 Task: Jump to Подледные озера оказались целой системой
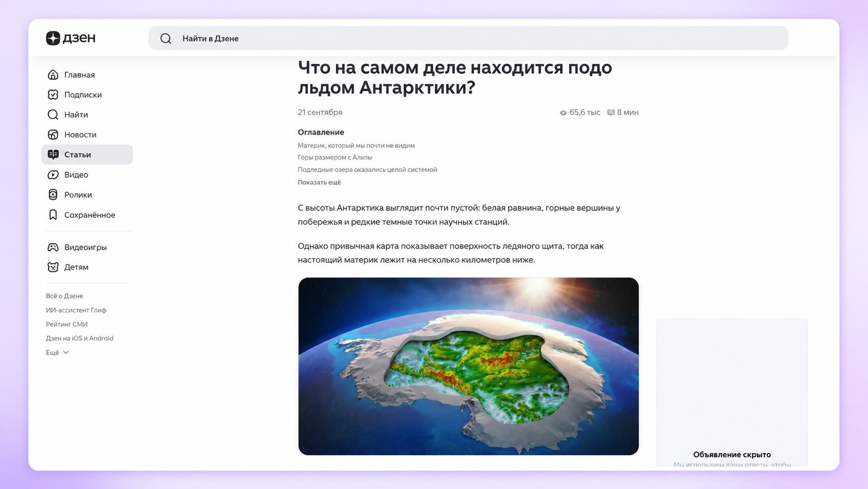click(368, 169)
